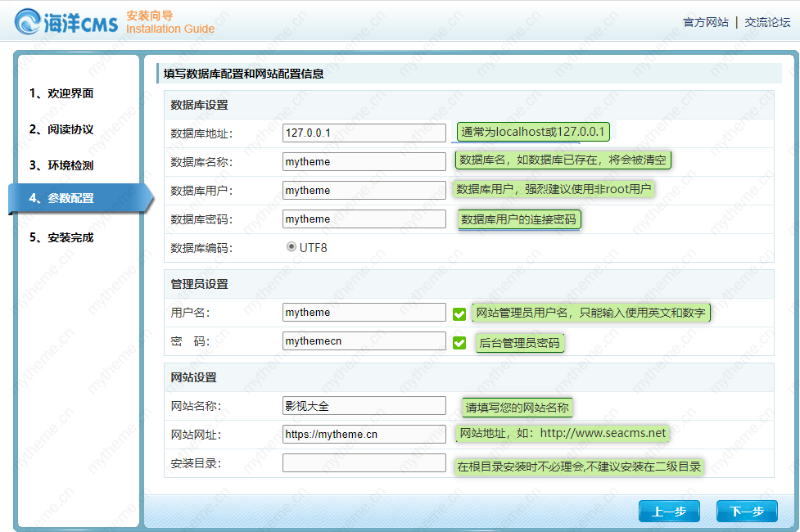Click the 网站名称 input showing 影视大全
The width and height of the screenshot is (800, 532).
tap(364, 405)
